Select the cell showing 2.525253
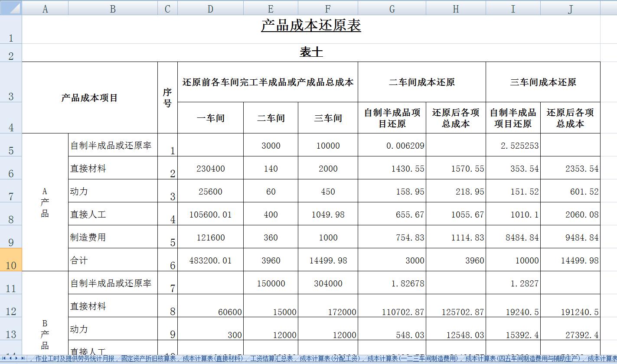 tap(513, 145)
